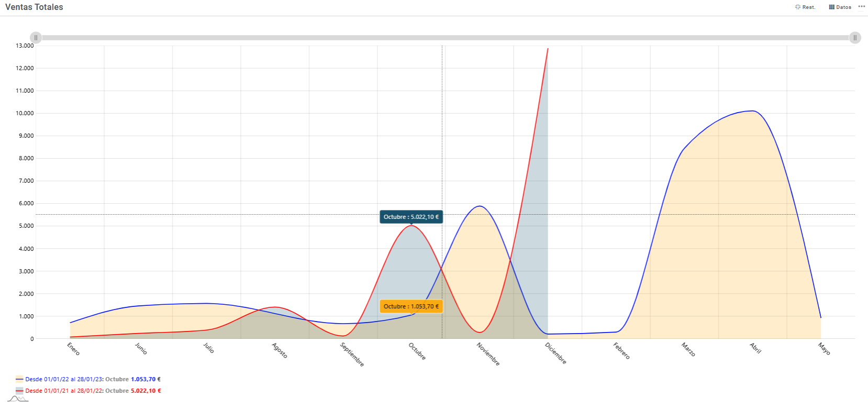
Task: Toggle the red 01/01/21 al 28/01/22 legend series
Action: click(x=93, y=391)
